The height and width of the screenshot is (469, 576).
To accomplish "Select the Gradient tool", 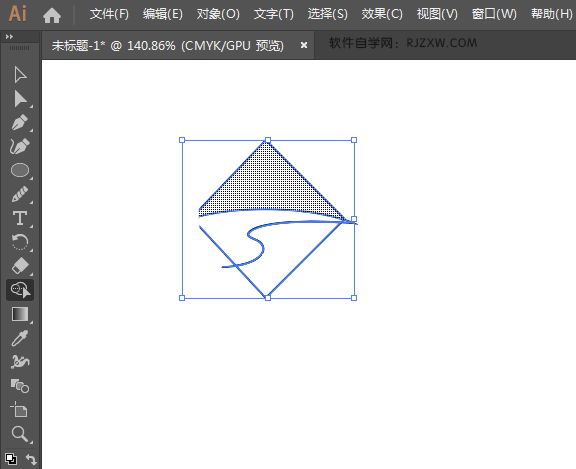I will (x=20, y=314).
